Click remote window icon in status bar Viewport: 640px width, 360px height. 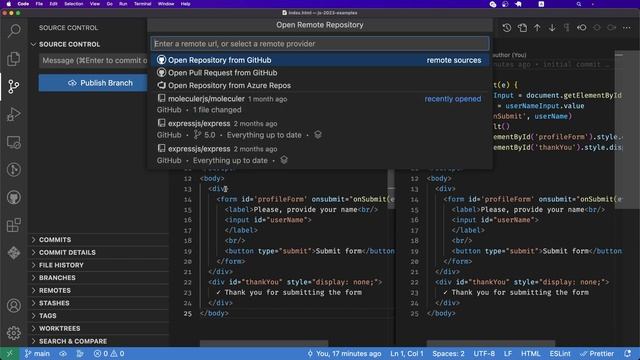tap(9, 353)
